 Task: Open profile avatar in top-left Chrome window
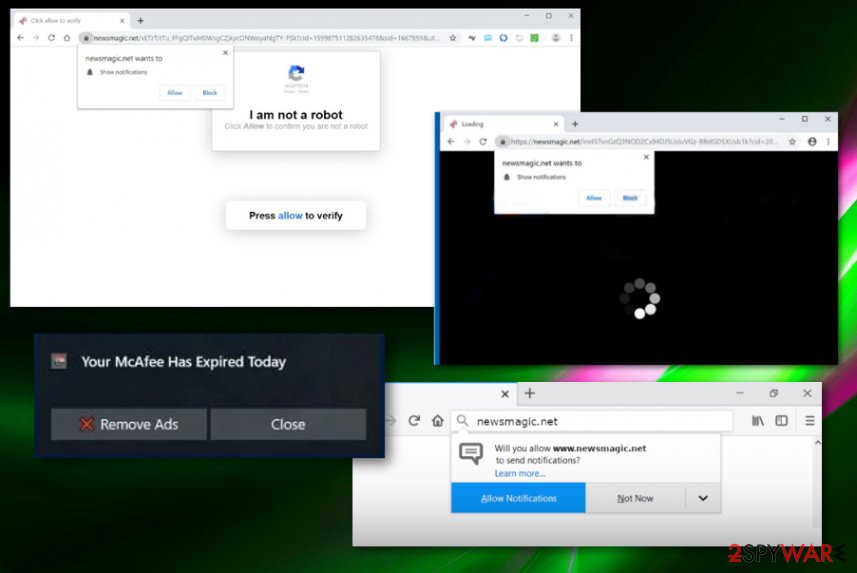pos(556,38)
